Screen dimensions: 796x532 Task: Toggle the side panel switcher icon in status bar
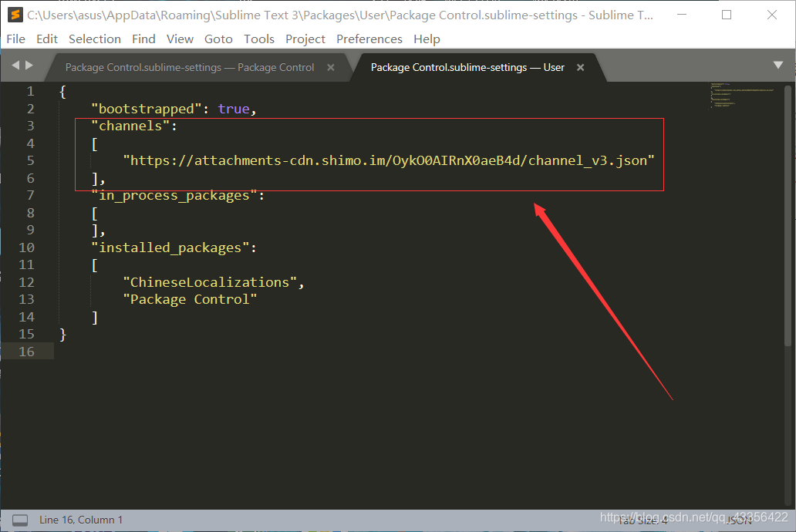tap(20, 520)
